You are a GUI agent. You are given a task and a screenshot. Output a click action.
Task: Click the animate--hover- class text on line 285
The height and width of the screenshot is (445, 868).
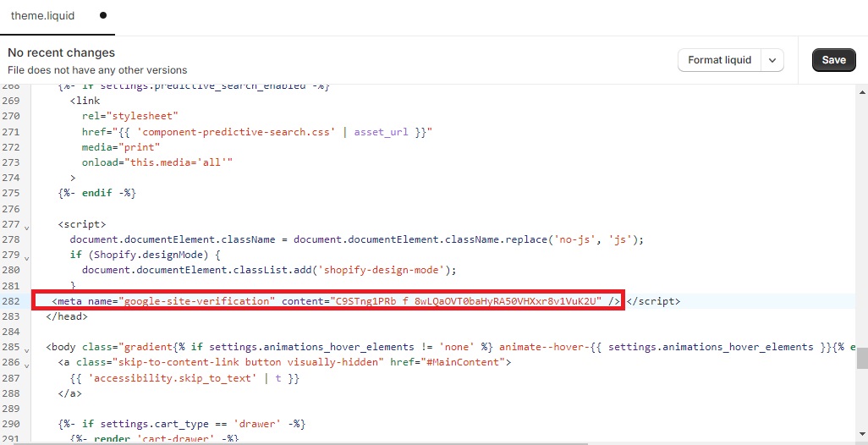(542, 347)
